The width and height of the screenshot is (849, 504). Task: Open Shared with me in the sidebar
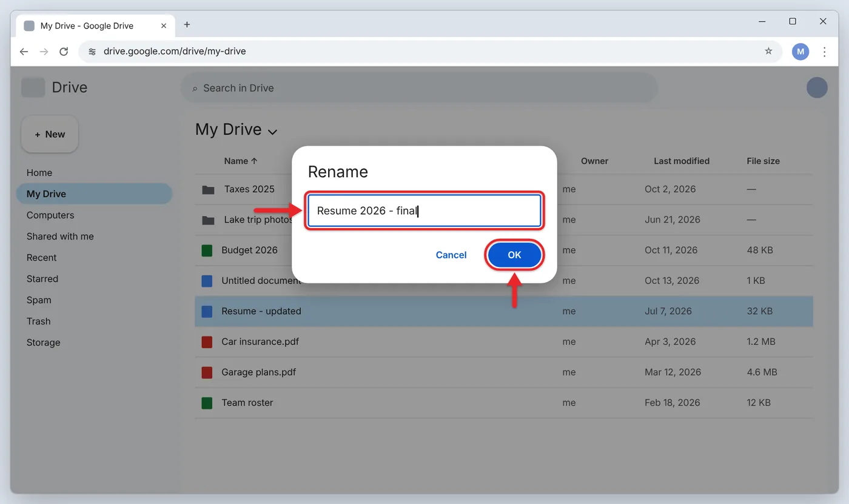(60, 237)
